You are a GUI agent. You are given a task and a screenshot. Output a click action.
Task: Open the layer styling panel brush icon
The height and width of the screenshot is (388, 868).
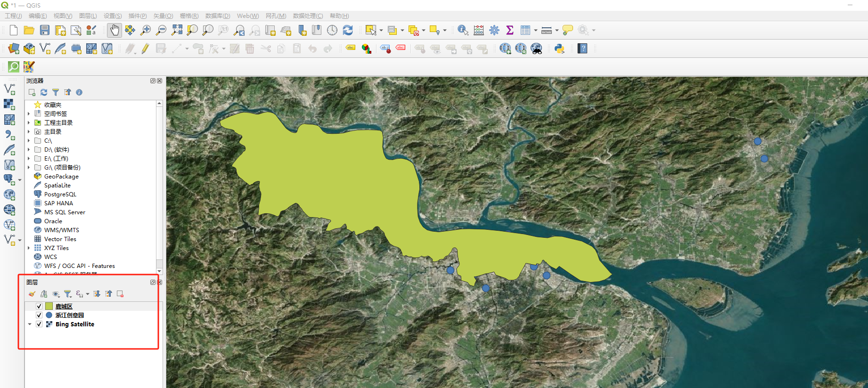32,294
